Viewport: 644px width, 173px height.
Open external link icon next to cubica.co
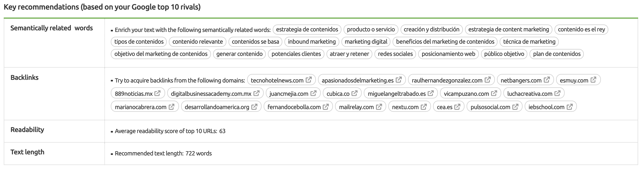354,93
